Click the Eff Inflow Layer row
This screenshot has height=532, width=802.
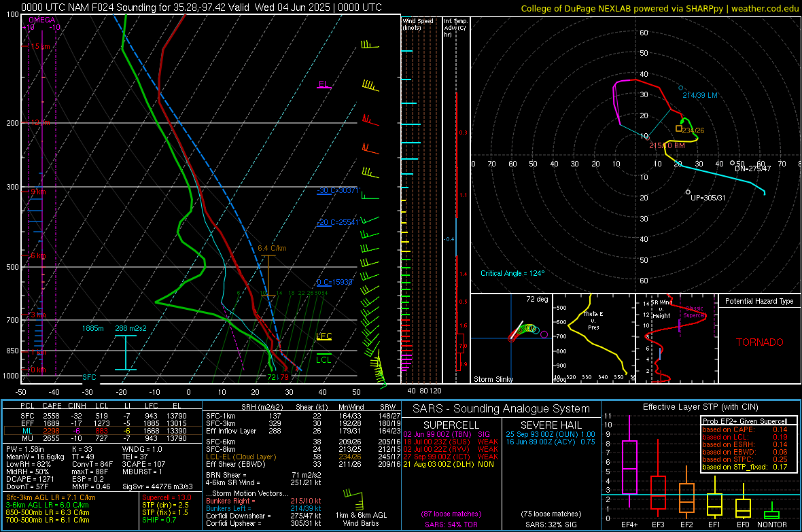(x=303, y=431)
